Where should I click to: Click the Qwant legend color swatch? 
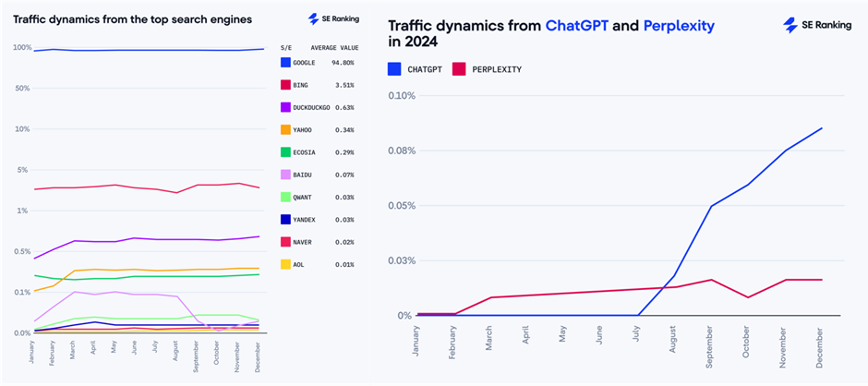click(286, 198)
